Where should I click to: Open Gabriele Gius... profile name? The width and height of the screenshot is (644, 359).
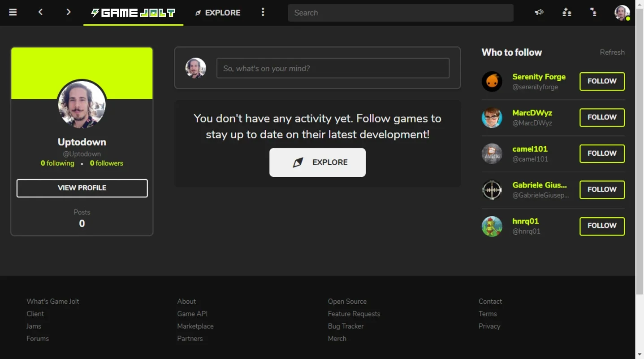tap(540, 185)
